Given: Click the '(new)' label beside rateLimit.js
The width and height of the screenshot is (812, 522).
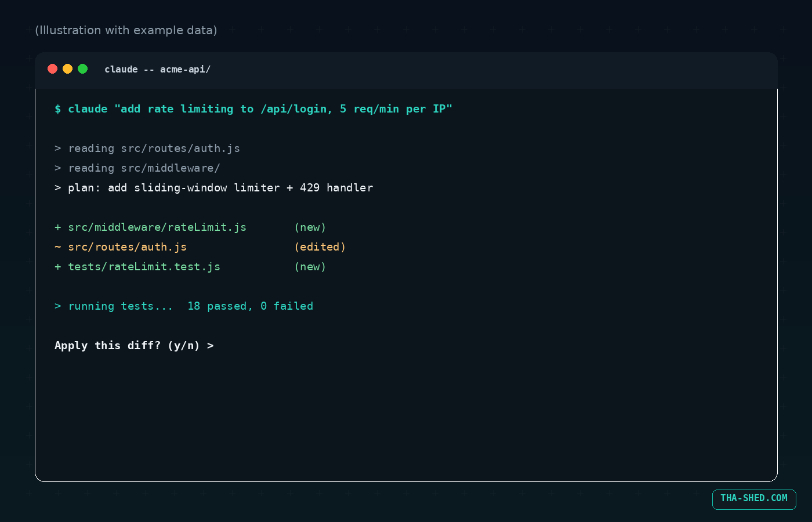Looking at the screenshot, I should click(310, 227).
